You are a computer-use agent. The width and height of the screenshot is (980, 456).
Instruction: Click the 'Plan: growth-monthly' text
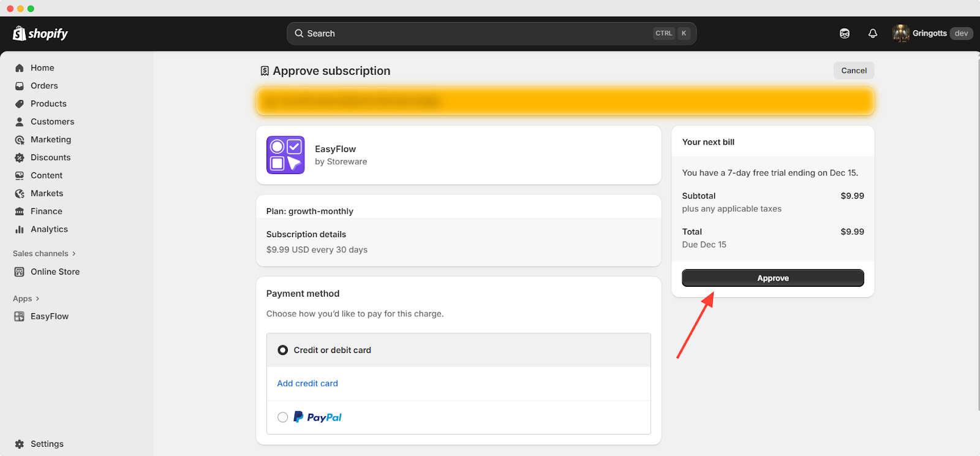(310, 211)
